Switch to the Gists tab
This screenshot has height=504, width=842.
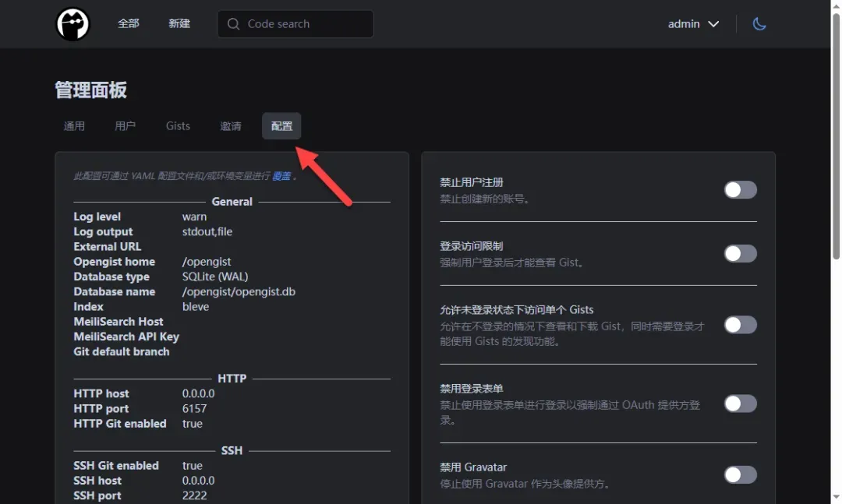point(178,126)
